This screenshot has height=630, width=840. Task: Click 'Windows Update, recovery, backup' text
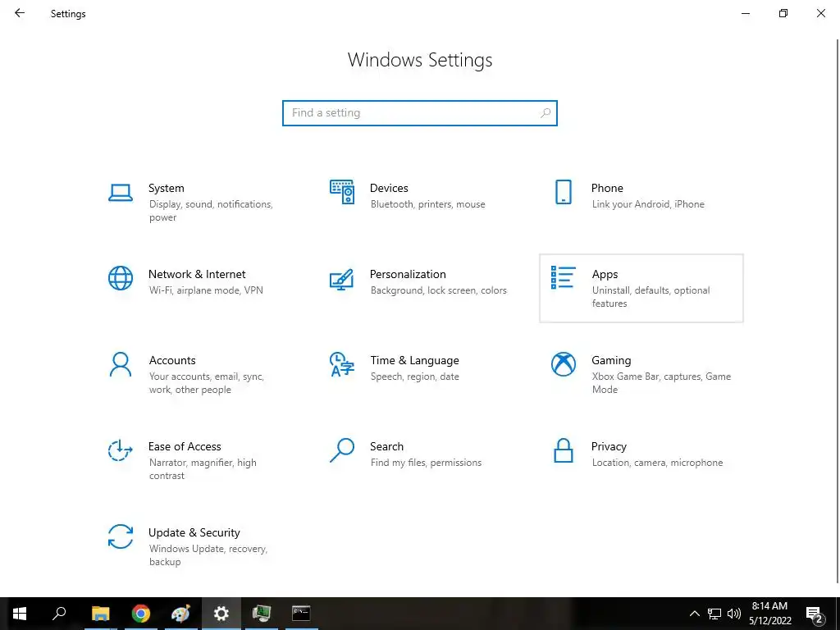coord(208,555)
